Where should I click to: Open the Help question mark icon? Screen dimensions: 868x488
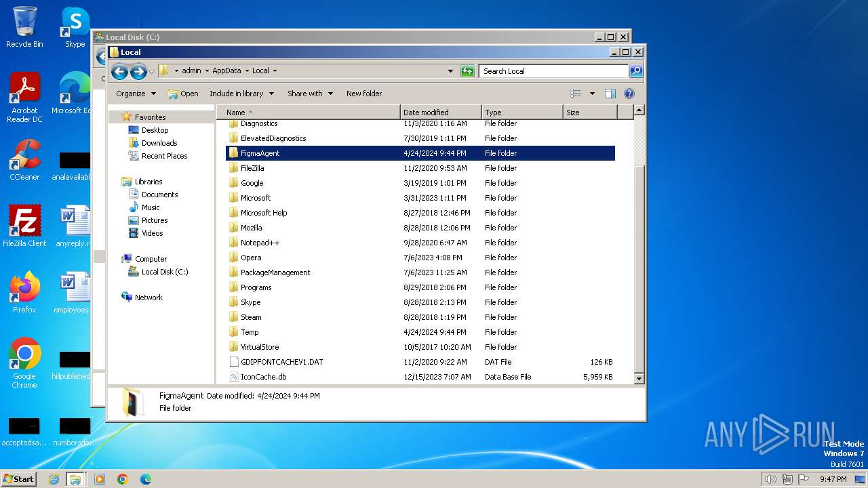629,94
